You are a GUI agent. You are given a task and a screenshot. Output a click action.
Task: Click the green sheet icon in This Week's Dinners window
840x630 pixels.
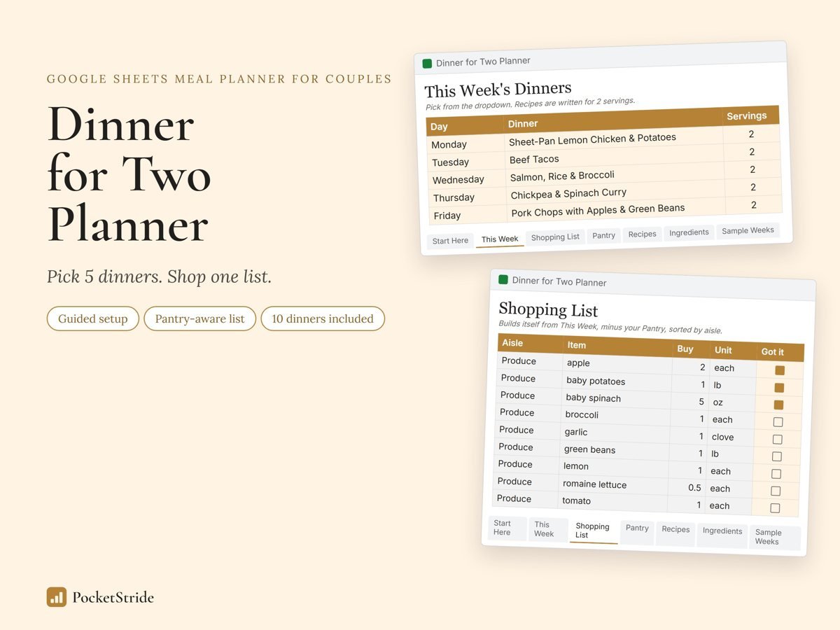(427, 64)
